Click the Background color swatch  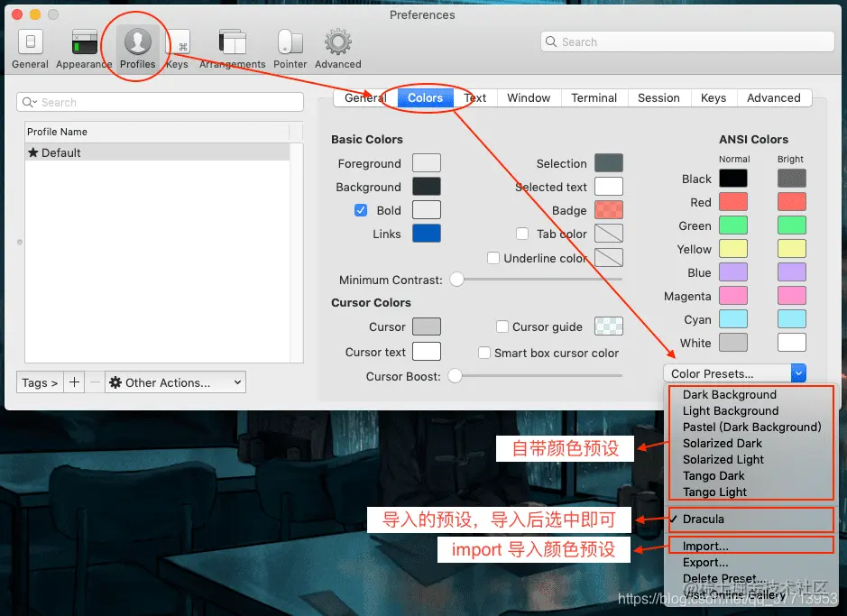[426, 187]
